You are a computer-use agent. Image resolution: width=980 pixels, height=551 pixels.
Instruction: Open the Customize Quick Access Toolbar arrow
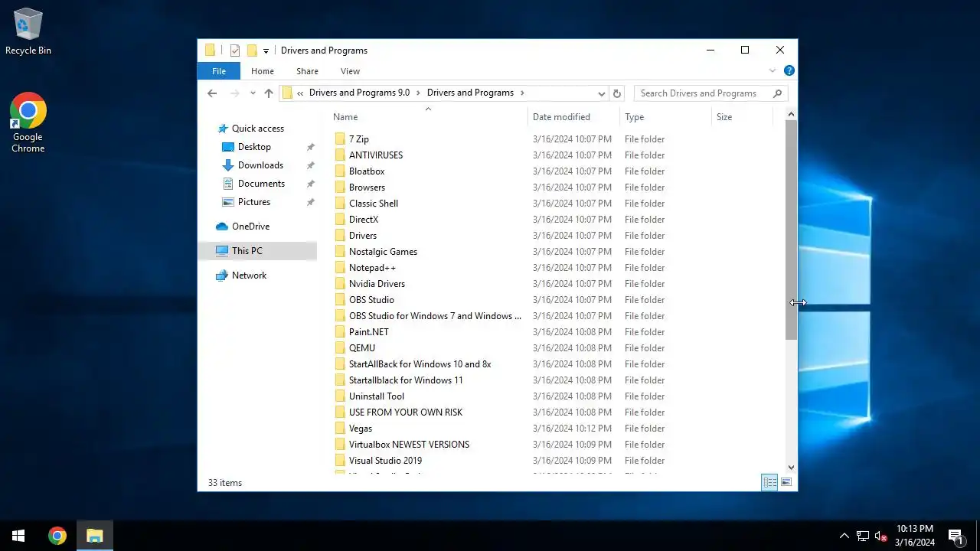point(266,51)
